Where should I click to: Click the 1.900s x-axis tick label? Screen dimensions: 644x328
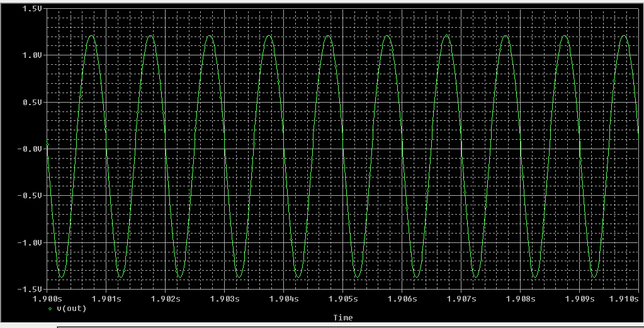(49, 298)
